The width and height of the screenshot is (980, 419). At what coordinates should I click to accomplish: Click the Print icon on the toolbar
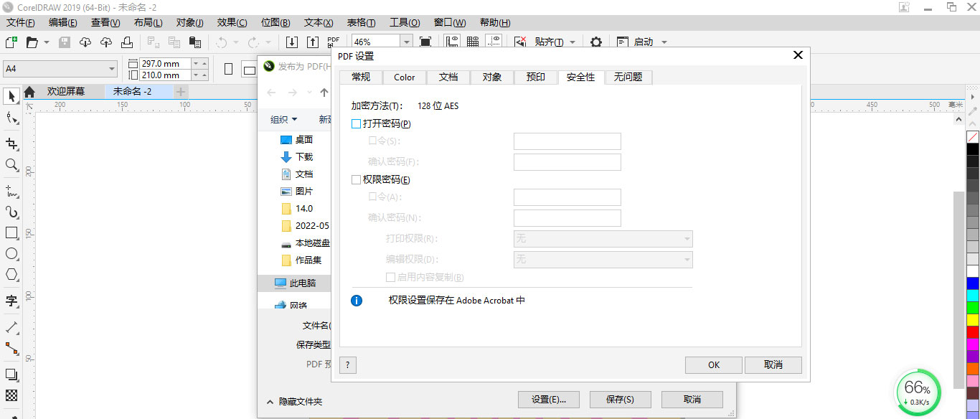127,42
